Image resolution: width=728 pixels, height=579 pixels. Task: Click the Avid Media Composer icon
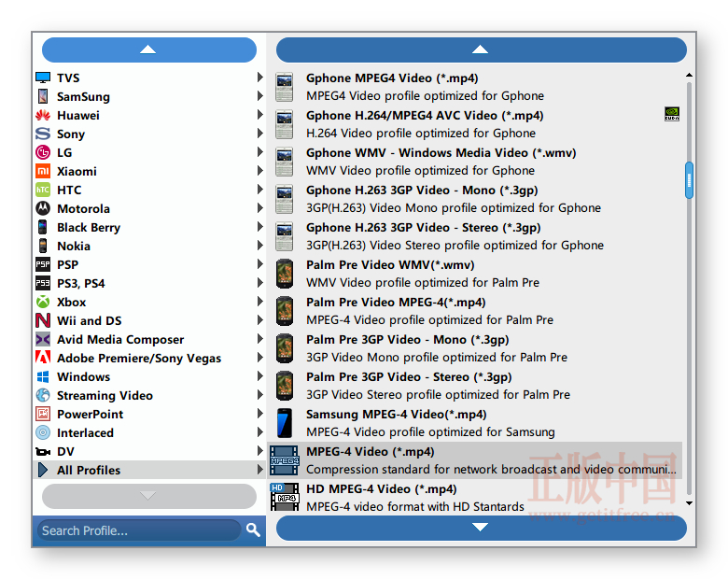(43, 339)
